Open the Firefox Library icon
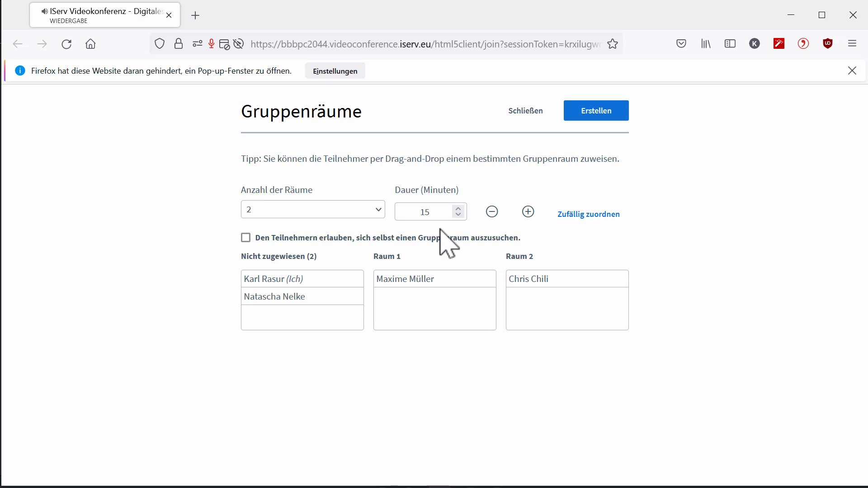 pos(705,43)
